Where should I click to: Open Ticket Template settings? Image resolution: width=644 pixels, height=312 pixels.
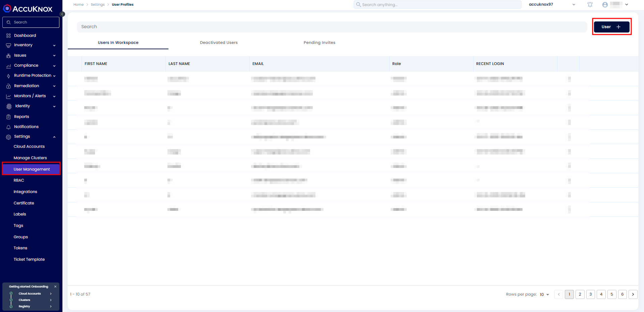tap(29, 259)
